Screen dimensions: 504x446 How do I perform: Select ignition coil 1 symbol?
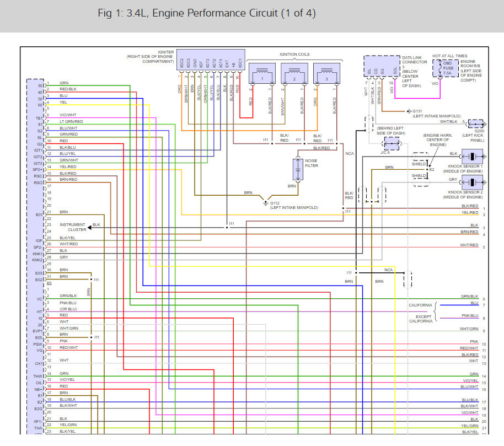[x=262, y=73]
